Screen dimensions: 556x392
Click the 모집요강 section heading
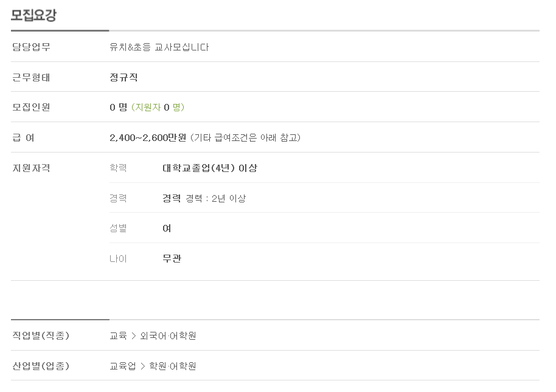(x=33, y=15)
